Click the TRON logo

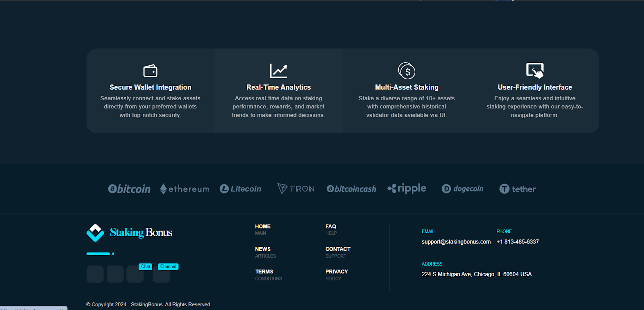(x=296, y=189)
